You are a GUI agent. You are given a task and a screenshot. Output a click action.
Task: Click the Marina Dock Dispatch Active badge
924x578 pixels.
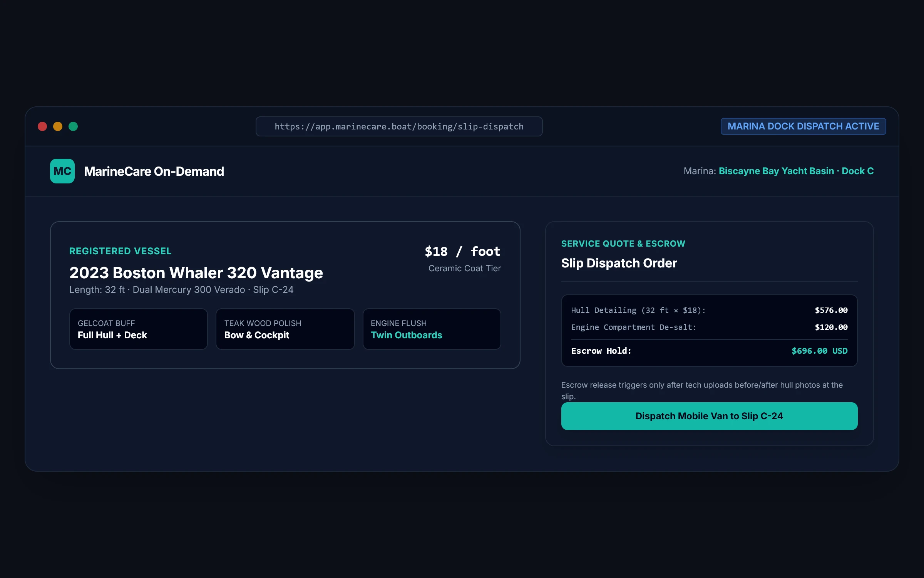pos(803,126)
